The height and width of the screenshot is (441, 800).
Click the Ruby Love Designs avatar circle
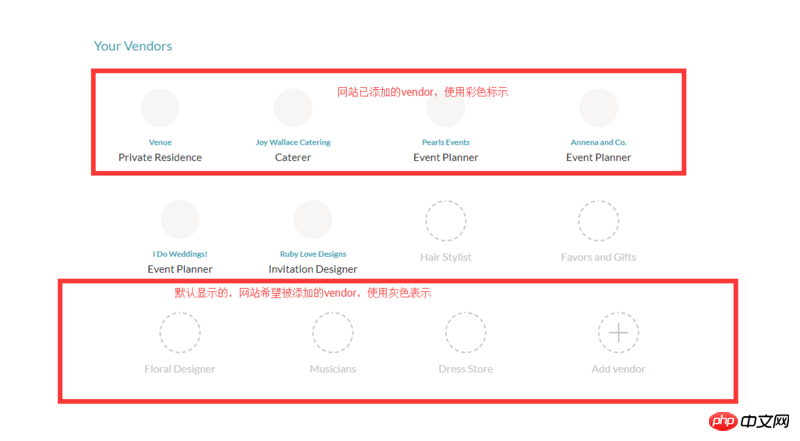point(313,219)
